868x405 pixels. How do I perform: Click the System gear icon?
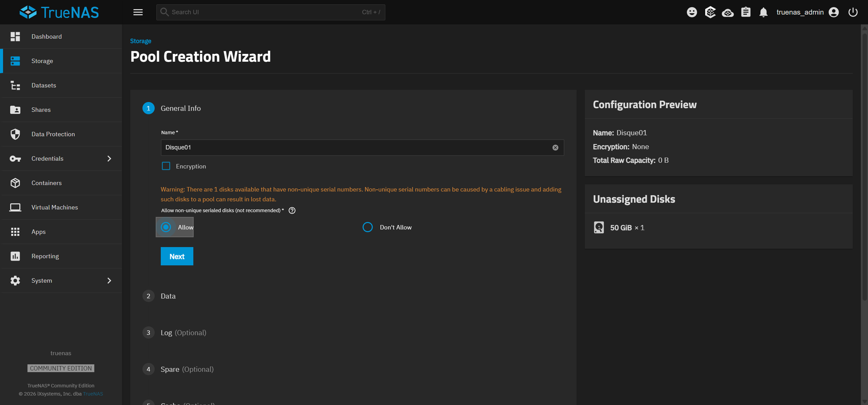[15, 281]
